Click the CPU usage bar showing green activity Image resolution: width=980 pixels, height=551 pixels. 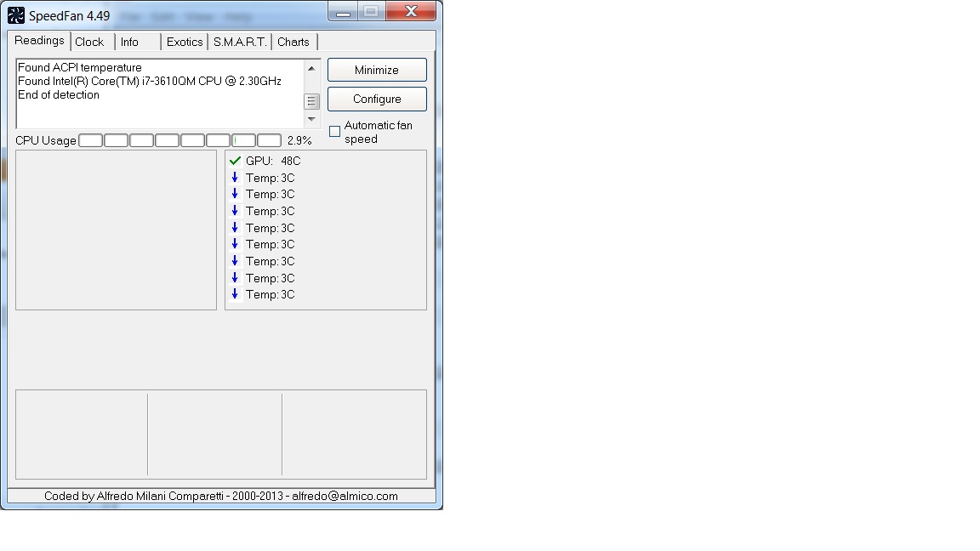[x=244, y=140]
